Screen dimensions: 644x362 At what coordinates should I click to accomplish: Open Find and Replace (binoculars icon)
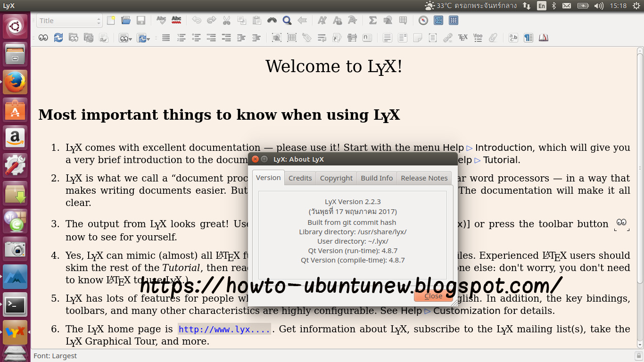click(272, 20)
